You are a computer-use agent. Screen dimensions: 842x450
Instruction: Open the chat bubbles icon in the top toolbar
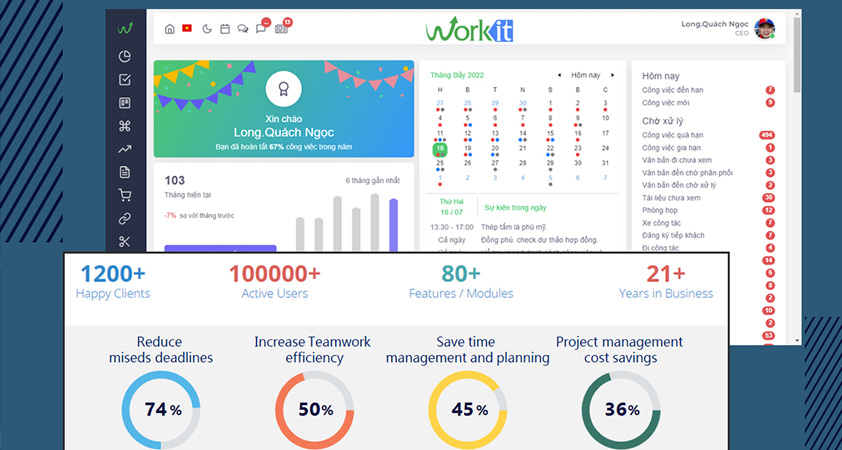[243, 29]
